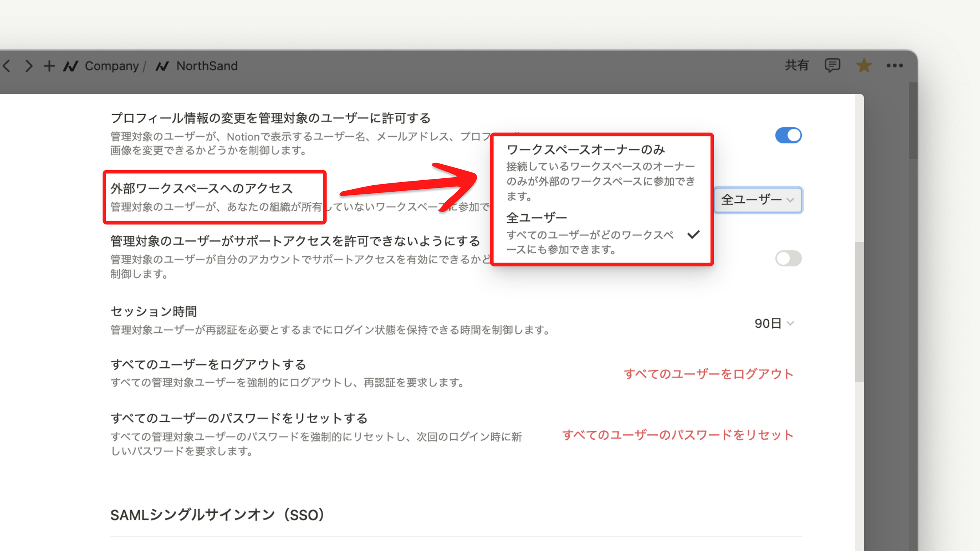Click the plus new page icon
The height and width of the screenshot is (551, 980).
coord(49,65)
